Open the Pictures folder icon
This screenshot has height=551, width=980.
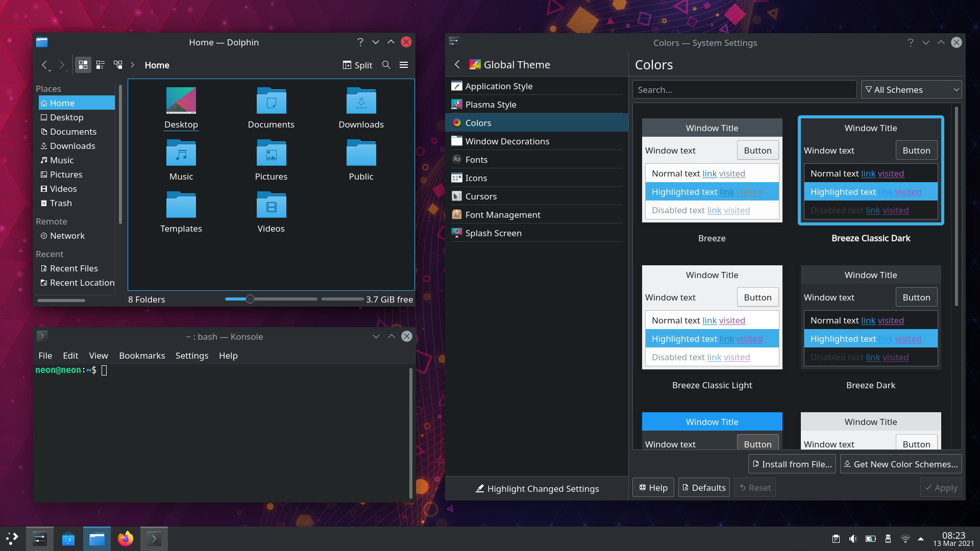pyautogui.click(x=271, y=153)
